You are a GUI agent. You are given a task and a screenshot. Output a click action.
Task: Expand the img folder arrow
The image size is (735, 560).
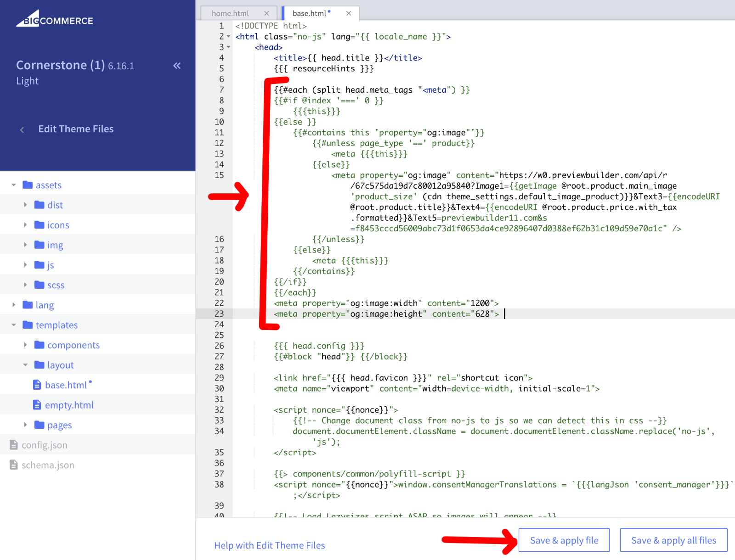[25, 245]
